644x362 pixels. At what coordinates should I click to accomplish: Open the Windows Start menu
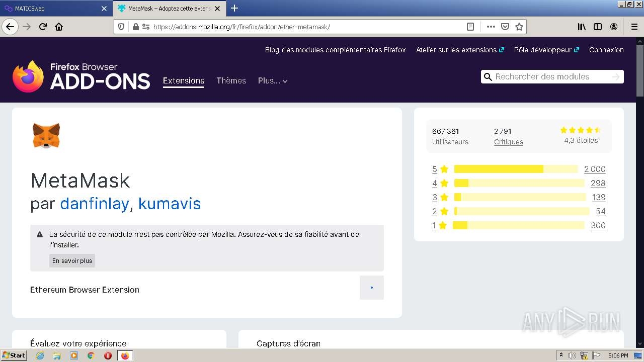point(14,355)
